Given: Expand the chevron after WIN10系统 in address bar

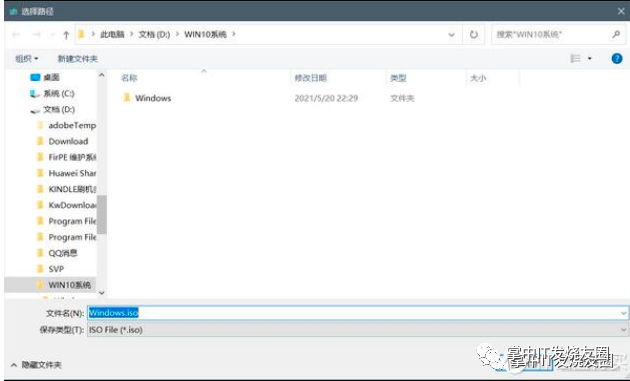Looking at the screenshot, I should point(233,35).
